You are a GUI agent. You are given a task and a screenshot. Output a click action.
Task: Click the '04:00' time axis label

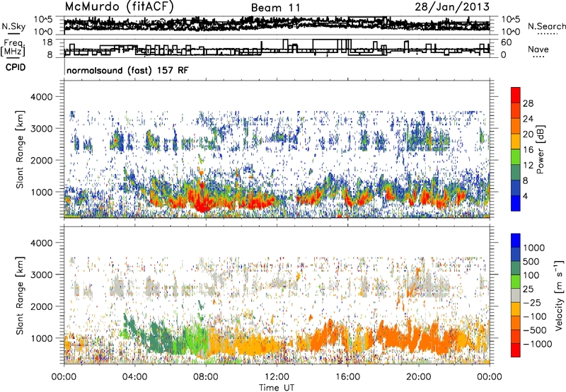tap(134, 377)
